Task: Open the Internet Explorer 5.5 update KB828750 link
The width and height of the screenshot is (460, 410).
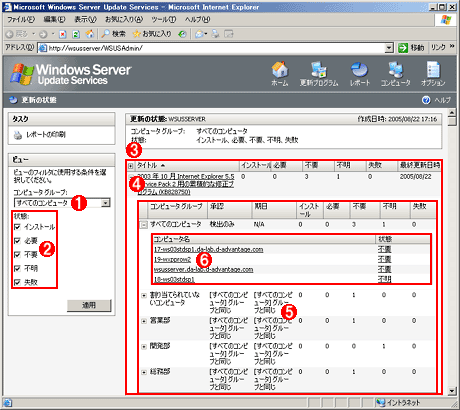Action: click(186, 184)
